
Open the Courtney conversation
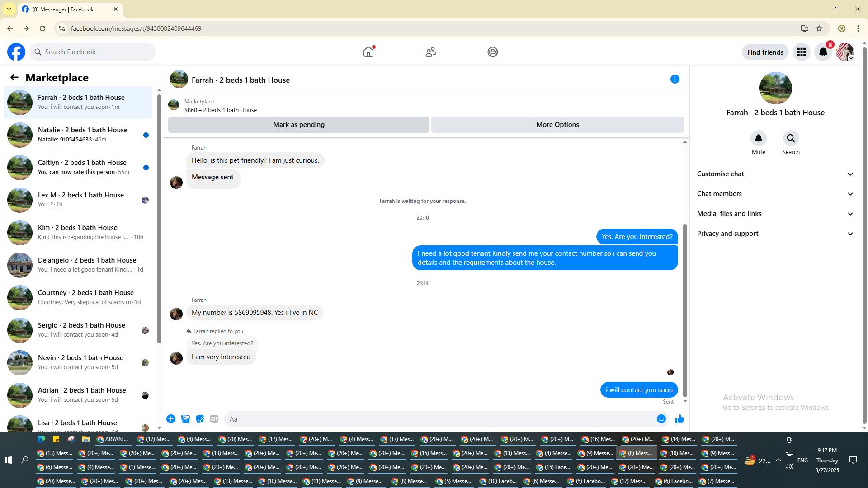click(x=78, y=297)
